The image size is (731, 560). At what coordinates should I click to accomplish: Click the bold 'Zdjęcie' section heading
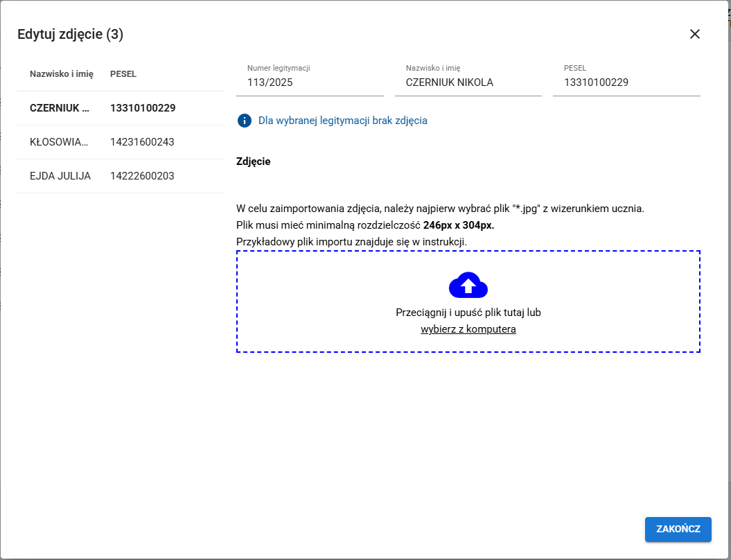pyautogui.click(x=253, y=161)
